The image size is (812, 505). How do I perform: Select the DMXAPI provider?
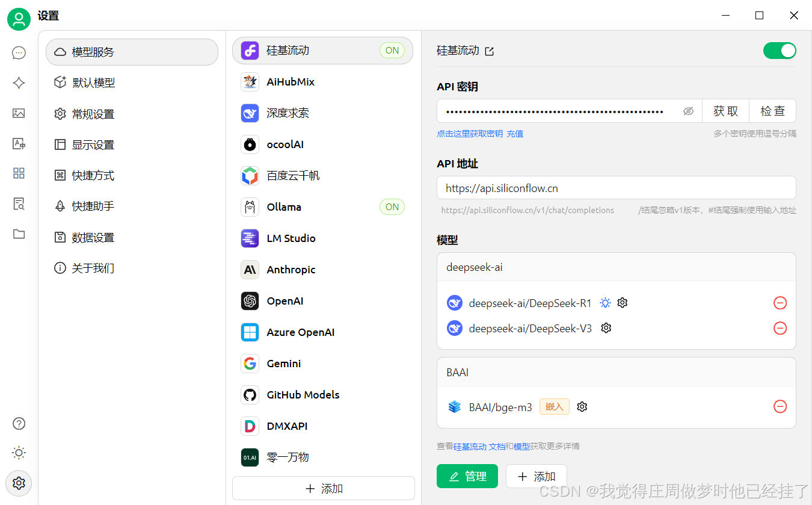click(x=323, y=426)
